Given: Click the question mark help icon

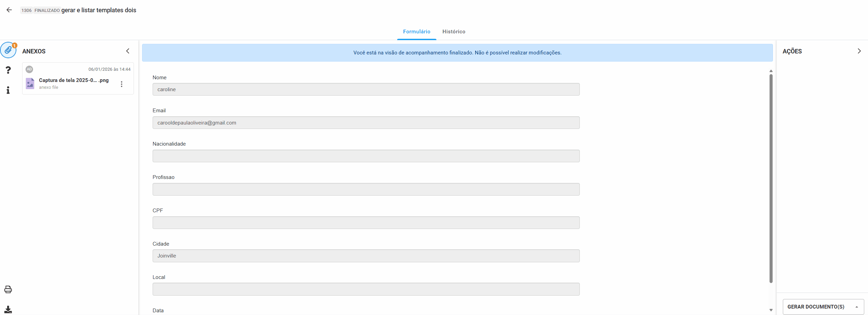Looking at the screenshot, I should click(8, 70).
